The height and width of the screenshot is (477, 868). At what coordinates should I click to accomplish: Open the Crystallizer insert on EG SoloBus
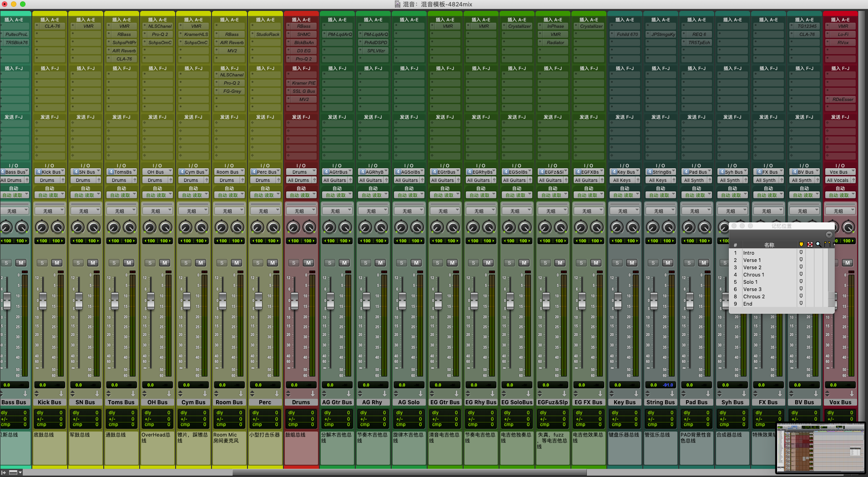(520, 26)
